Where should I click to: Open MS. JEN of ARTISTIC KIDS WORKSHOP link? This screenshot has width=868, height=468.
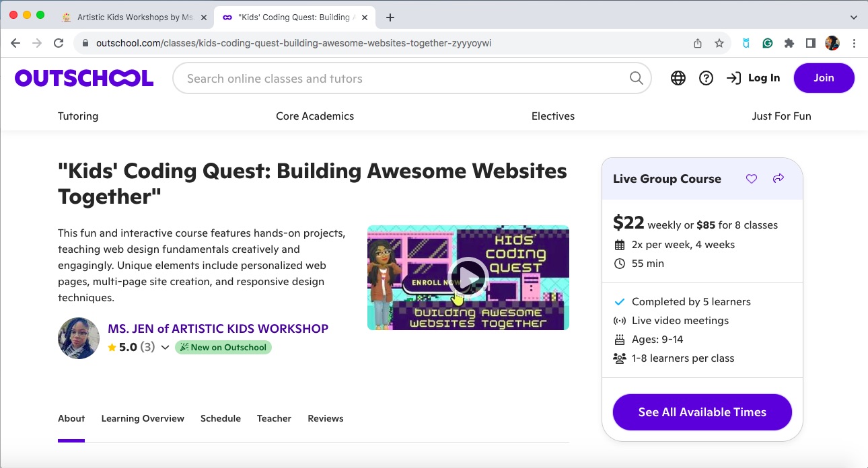coord(218,329)
